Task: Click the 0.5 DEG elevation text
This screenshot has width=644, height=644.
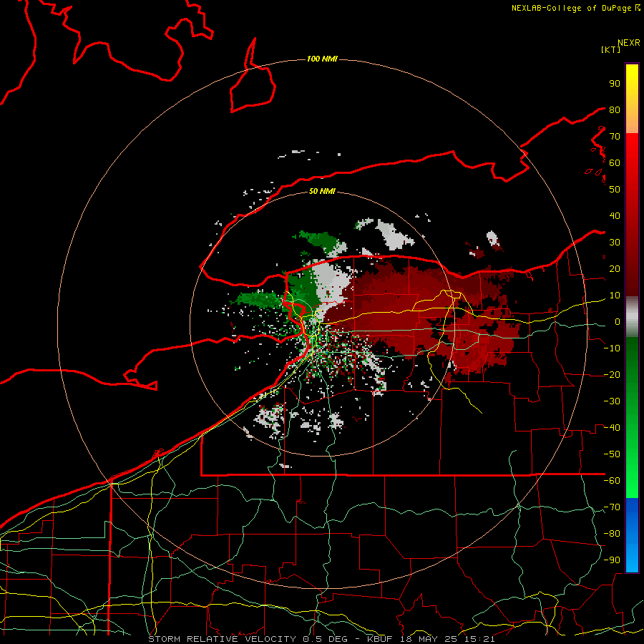Action: pyautogui.click(x=326, y=639)
